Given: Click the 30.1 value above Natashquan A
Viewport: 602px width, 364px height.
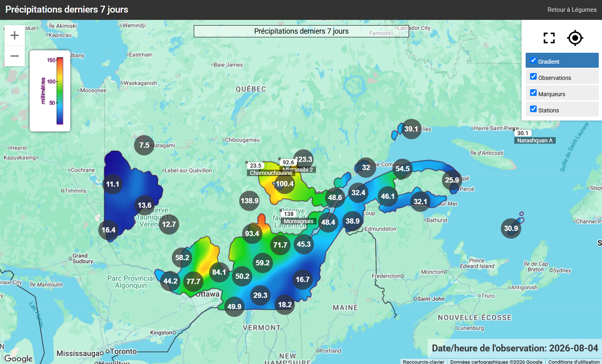Looking at the screenshot, I should click(523, 133).
